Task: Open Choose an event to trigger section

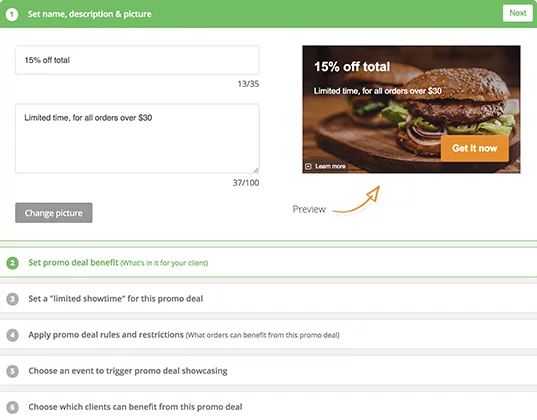Action: (x=268, y=371)
